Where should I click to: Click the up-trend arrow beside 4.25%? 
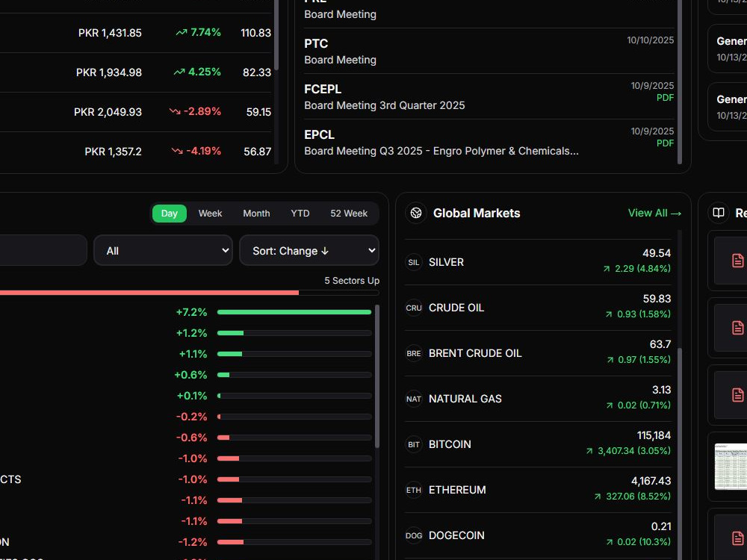[x=179, y=72]
